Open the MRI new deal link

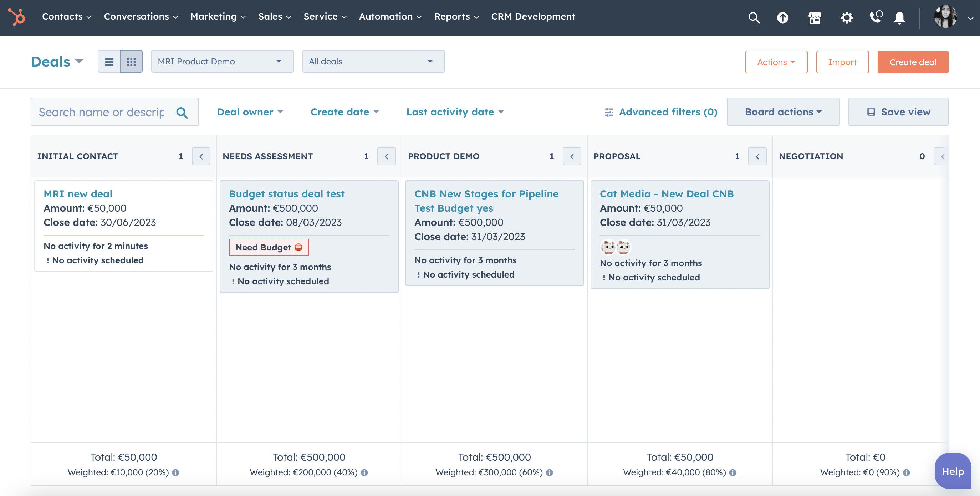(x=78, y=194)
